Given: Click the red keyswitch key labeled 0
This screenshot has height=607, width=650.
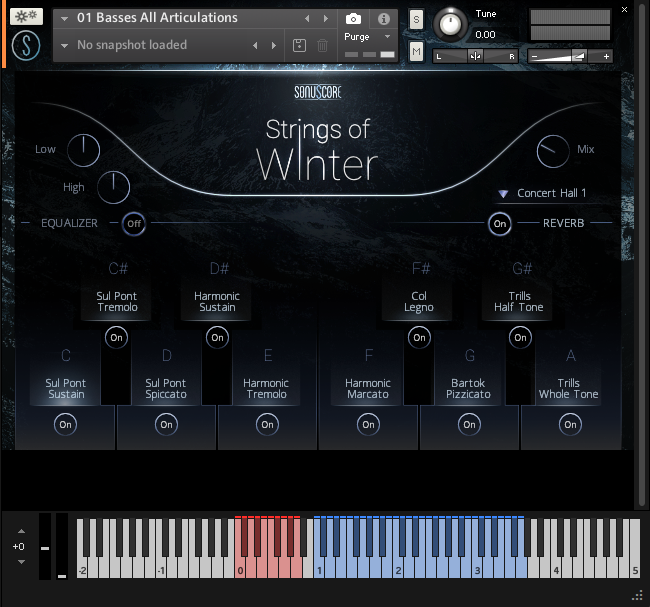Looking at the screenshot, I should pyautogui.click(x=240, y=570).
